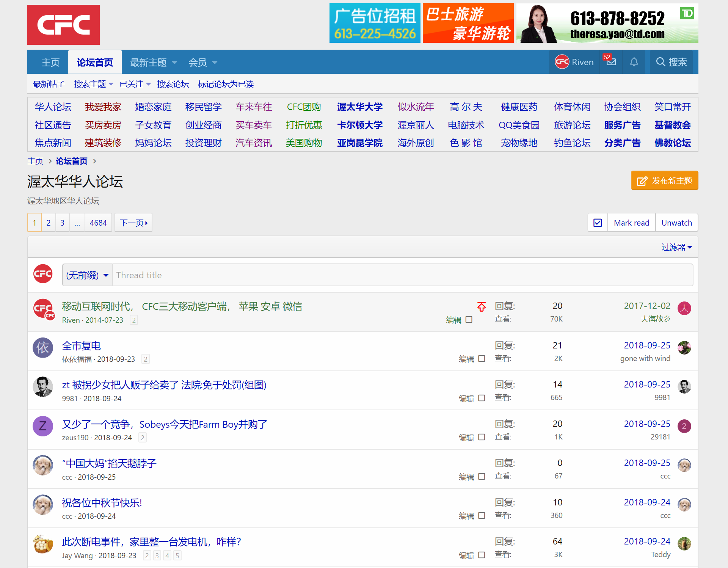Open the 分类广告 category link
728x568 pixels.
coord(622,143)
